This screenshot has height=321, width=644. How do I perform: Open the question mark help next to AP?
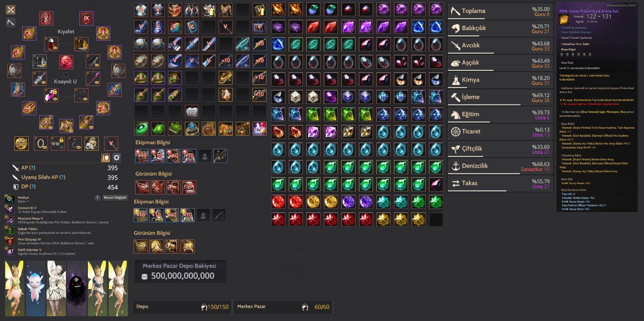pyautogui.click(x=33, y=168)
